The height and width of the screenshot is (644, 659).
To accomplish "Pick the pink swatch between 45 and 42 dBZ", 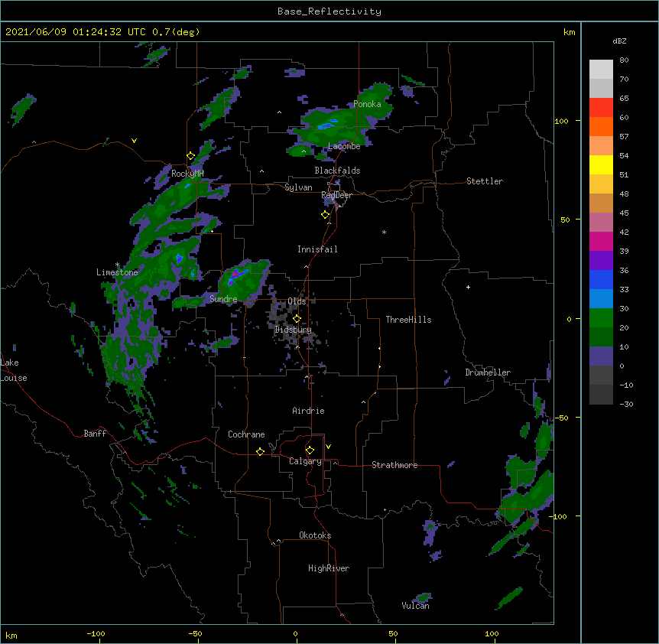I will tap(601, 223).
